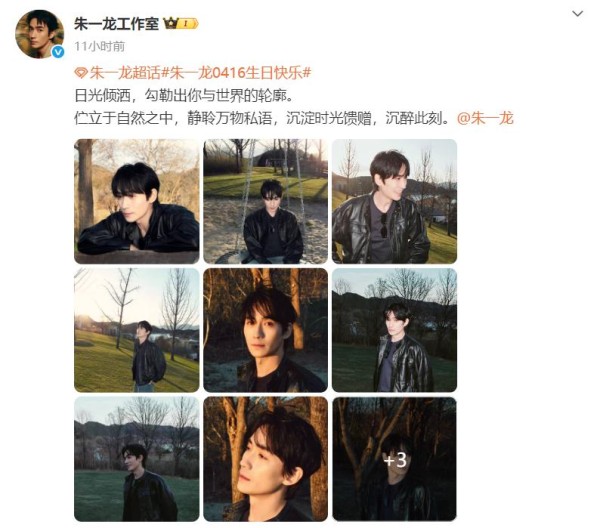This screenshot has height=528, width=600.
Task: Open photo of man leaning on ledge
Action: (137, 201)
